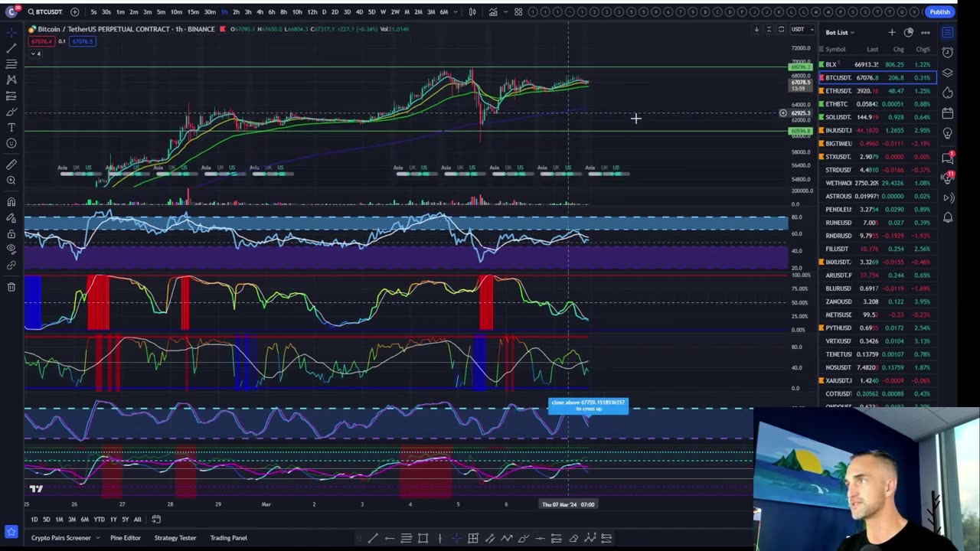Open the calendar icon in right sidebar
This screenshot has height=551, width=980.
click(947, 113)
